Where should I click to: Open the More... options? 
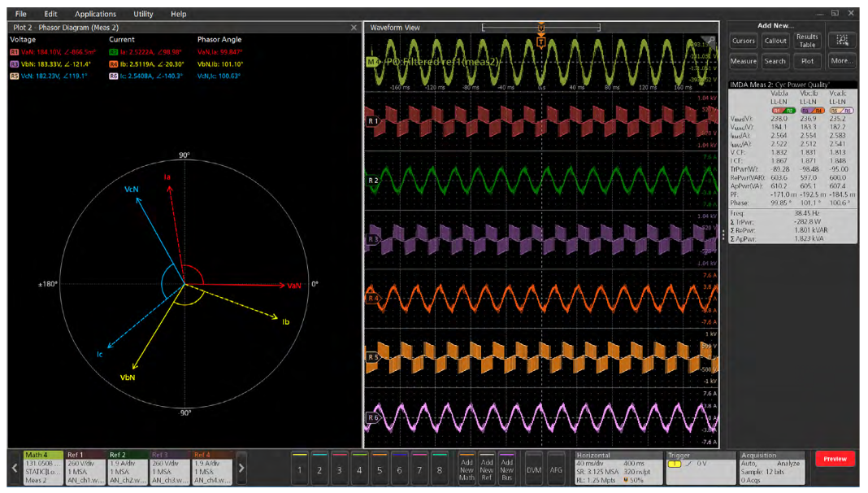(x=842, y=61)
